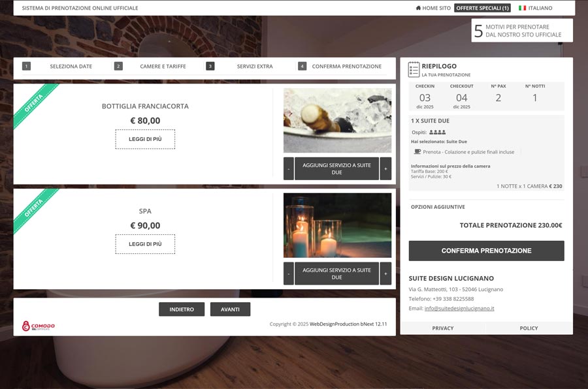Click the Home Sito house icon
Viewport: 588px width, 389px height.
[418, 8]
